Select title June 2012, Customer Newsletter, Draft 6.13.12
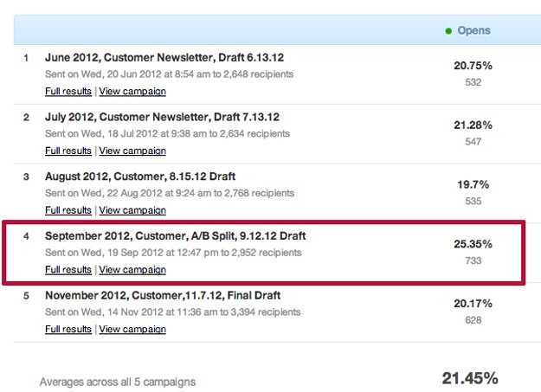 tap(164, 57)
